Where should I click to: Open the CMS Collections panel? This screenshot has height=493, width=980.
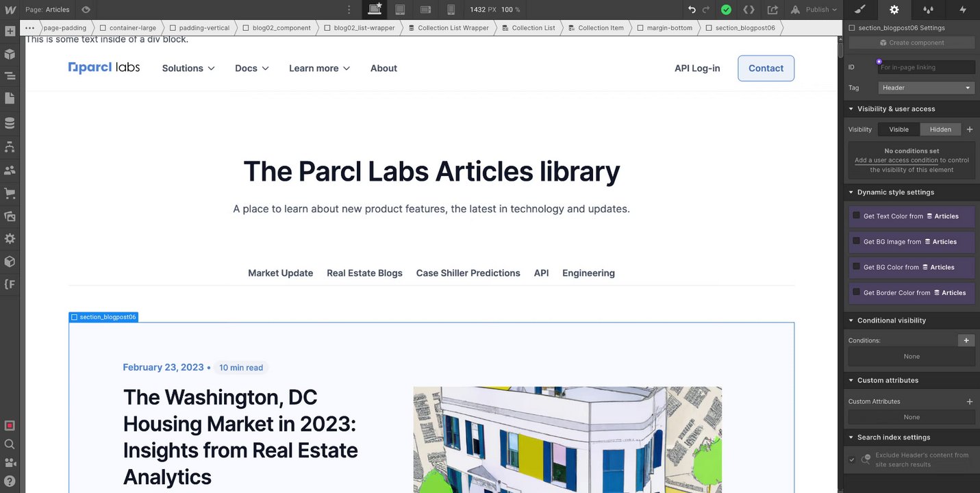(x=10, y=123)
